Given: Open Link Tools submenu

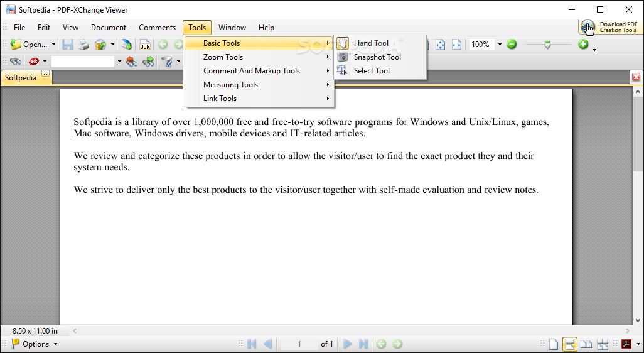Looking at the screenshot, I should click(x=259, y=98).
